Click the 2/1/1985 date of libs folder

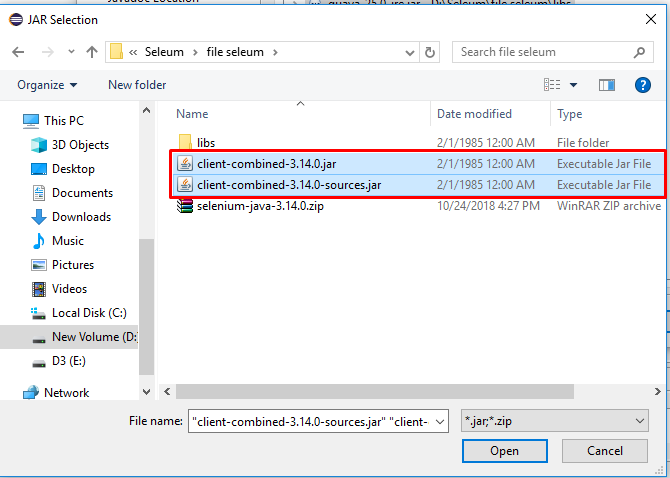point(486,143)
